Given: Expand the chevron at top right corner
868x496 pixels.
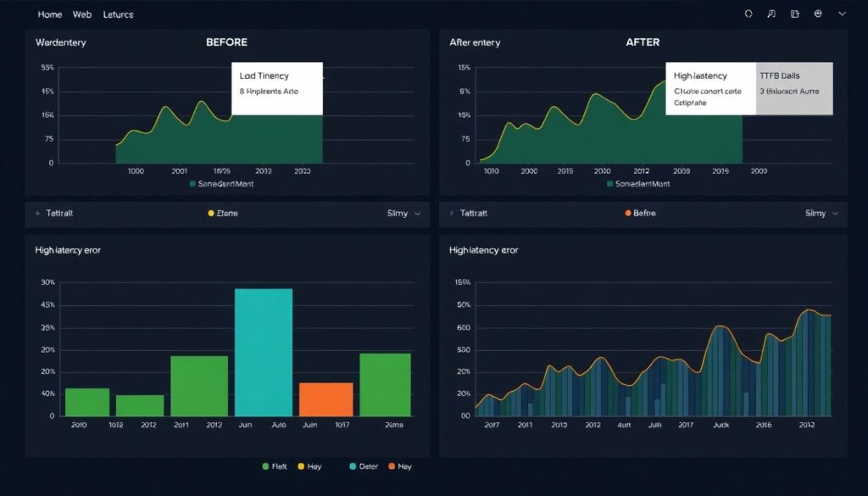Looking at the screenshot, I should click(842, 14).
